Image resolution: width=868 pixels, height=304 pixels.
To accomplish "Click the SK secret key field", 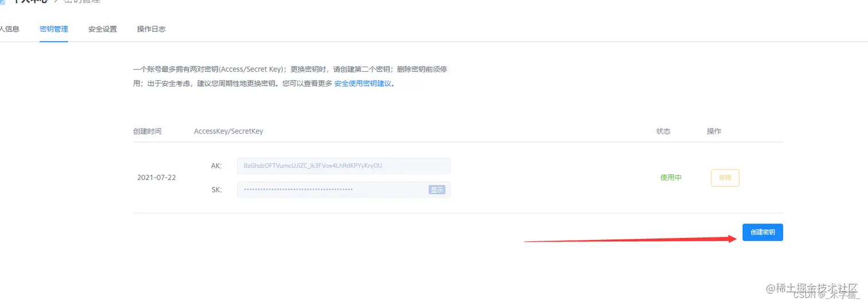I will pos(344,190).
